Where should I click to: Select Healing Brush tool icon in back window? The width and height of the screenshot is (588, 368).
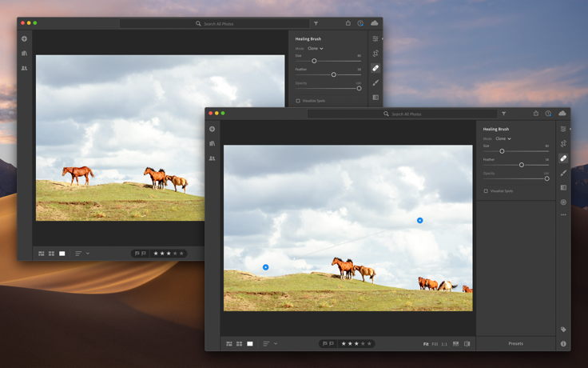[375, 68]
